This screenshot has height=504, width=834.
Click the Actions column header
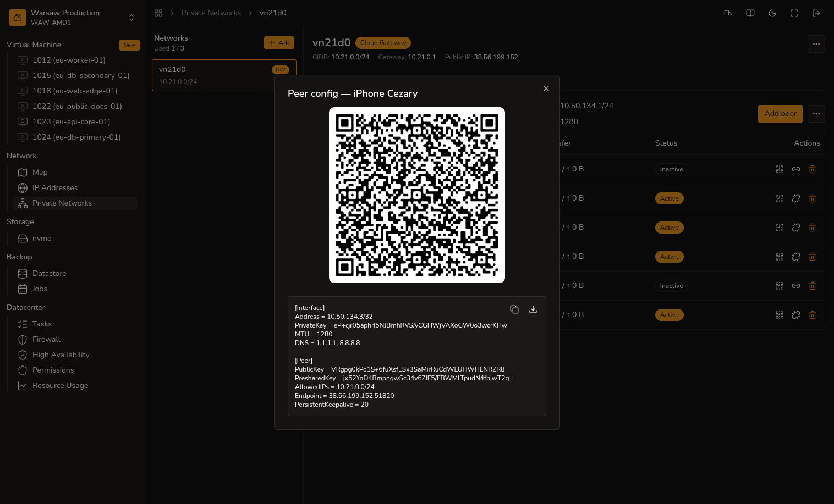click(x=807, y=143)
